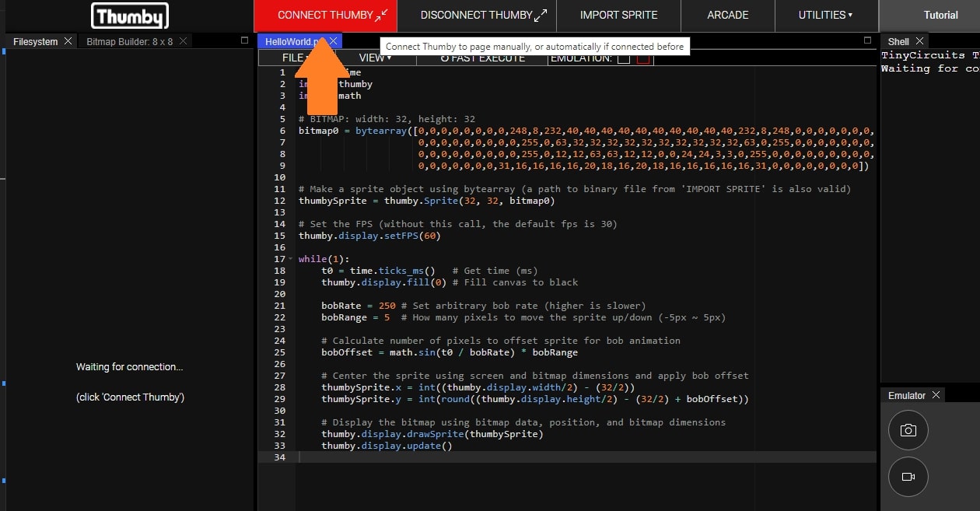980x511 pixels.
Task: Click the CONNECT THUMBY button
Action: coord(325,15)
